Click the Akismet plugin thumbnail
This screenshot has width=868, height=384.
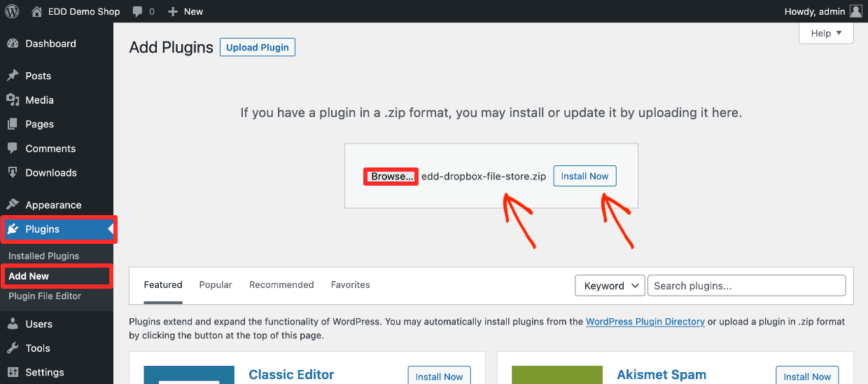coord(557,375)
